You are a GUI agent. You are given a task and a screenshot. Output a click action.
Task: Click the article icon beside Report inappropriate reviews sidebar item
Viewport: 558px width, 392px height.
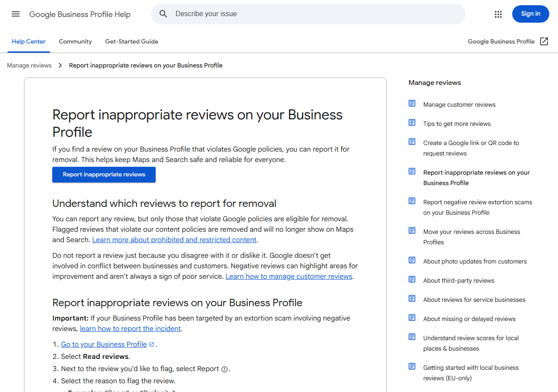412,171
